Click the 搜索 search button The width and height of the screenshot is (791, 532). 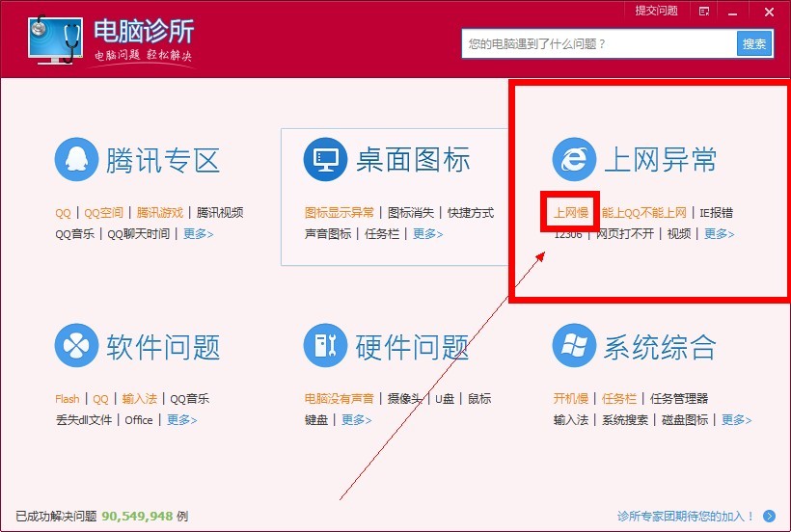tap(754, 43)
